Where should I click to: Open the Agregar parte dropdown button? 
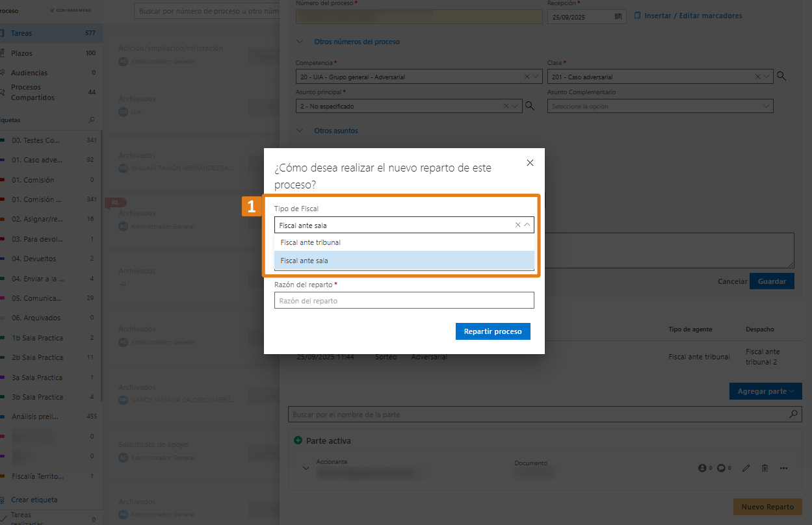click(765, 391)
